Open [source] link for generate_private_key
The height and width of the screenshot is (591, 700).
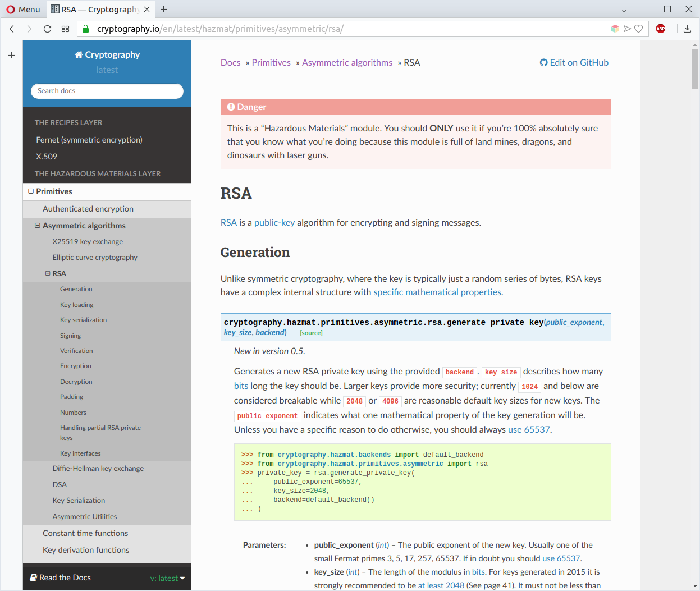311,333
